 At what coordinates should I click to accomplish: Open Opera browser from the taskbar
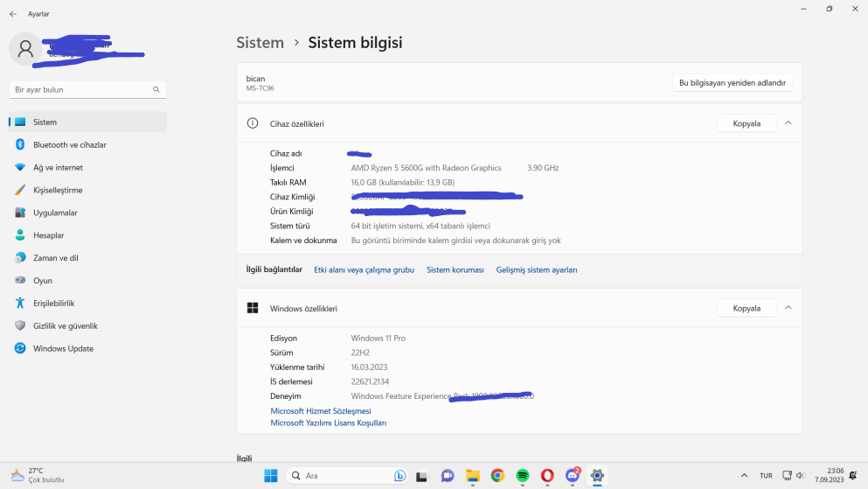pyautogui.click(x=547, y=476)
